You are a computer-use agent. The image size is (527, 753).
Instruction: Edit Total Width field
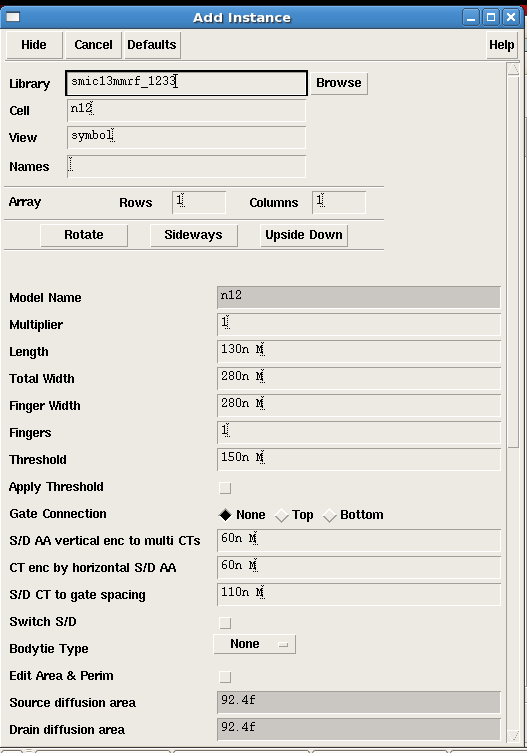click(x=359, y=378)
